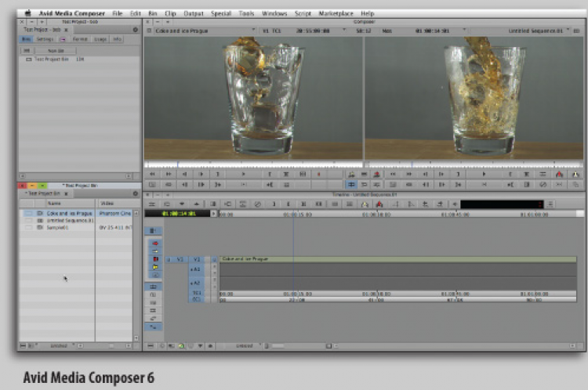Click the record monitor position bar
The image size is (588, 390).
coord(474,164)
